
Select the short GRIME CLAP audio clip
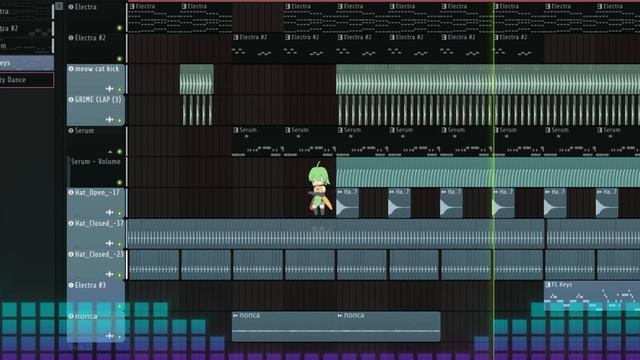(197, 110)
